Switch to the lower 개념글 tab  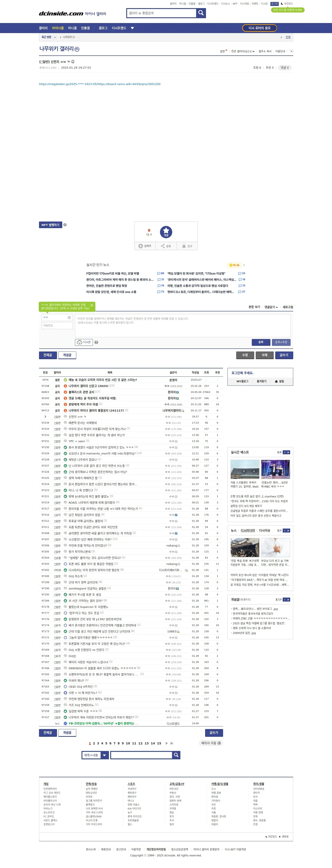pos(67,733)
